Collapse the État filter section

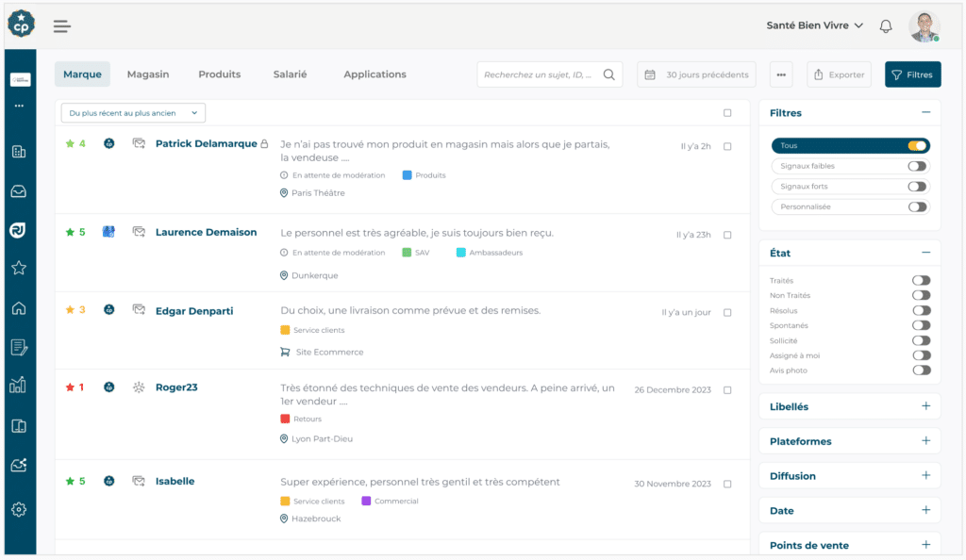coord(925,253)
